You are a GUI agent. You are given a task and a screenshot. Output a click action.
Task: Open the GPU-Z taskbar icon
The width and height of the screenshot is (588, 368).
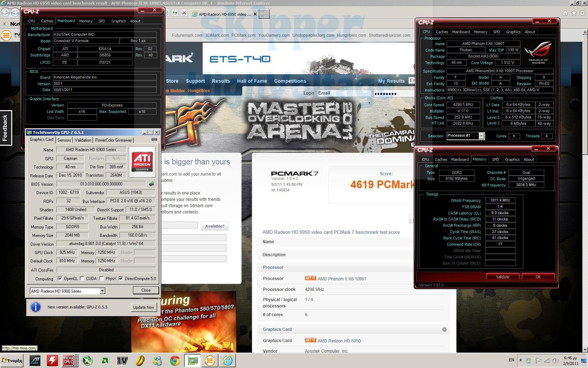coord(192,360)
